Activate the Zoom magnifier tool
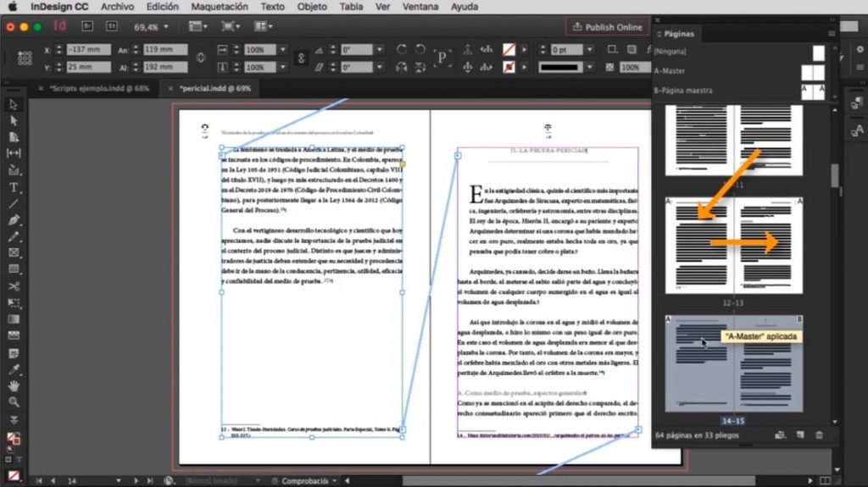The height and width of the screenshot is (487, 868). click(x=14, y=401)
